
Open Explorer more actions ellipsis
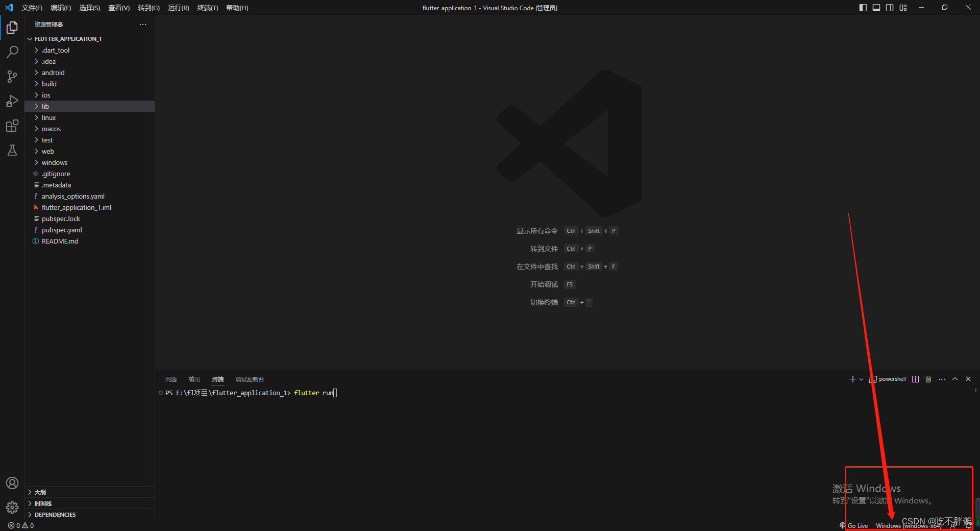[x=143, y=25]
